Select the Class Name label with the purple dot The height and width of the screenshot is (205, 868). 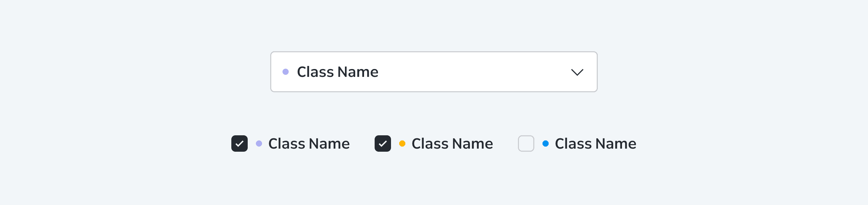309,143
